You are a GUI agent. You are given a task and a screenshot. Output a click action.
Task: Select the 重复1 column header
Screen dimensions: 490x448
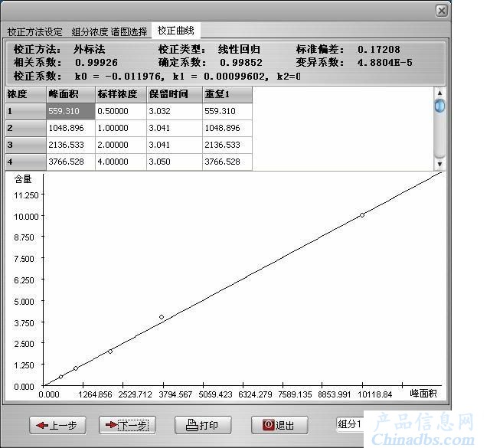227,94
